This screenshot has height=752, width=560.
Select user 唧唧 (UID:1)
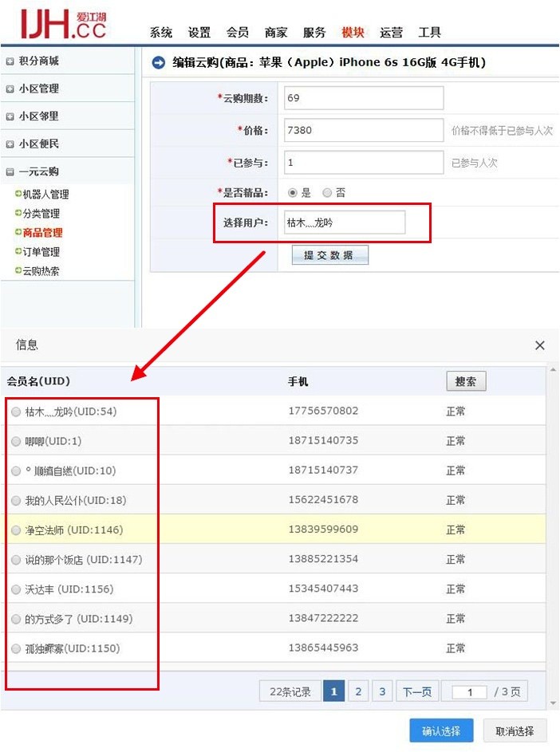pos(16,441)
